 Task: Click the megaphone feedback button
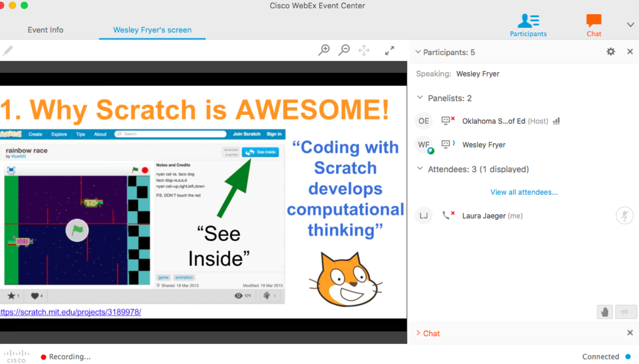tap(626, 312)
